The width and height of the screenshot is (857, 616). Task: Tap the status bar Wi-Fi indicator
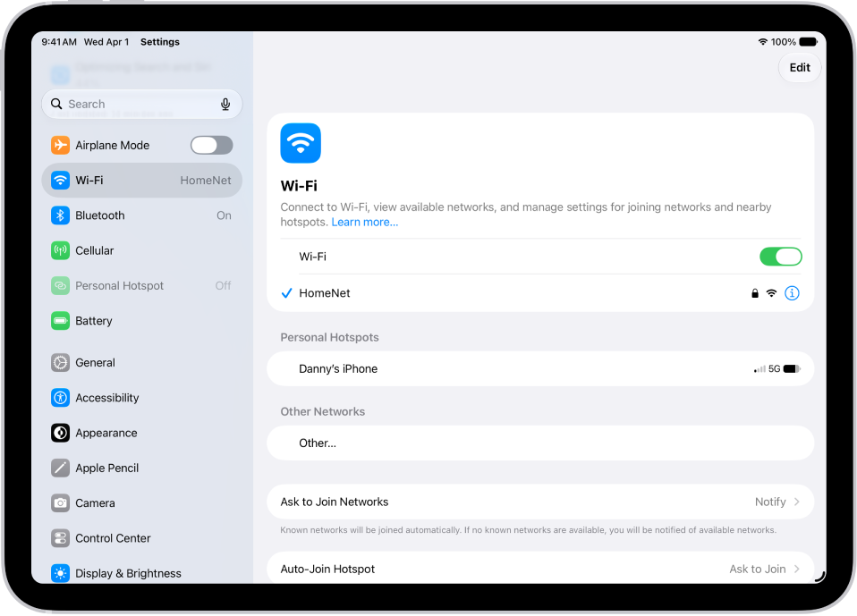click(762, 42)
